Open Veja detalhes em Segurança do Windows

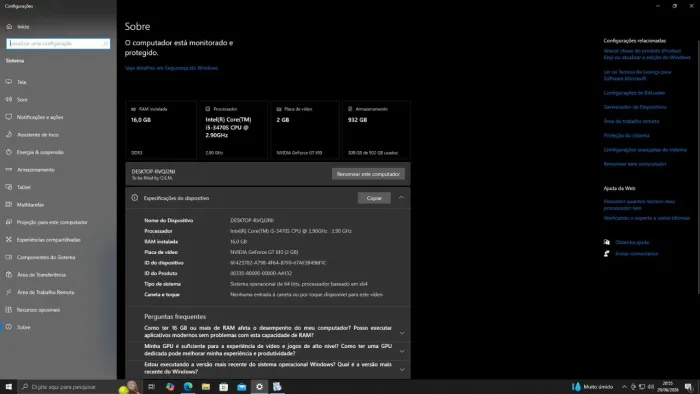(171, 68)
